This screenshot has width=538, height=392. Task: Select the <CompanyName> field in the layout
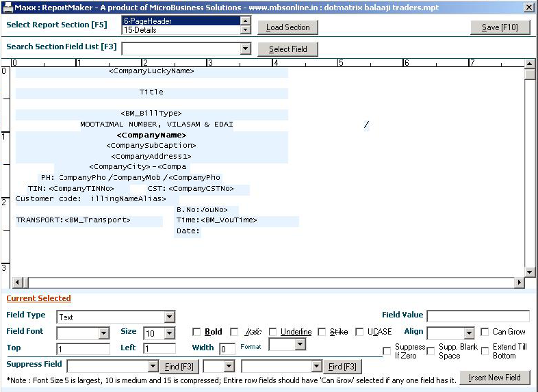pyautogui.click(x=151, y=135)
